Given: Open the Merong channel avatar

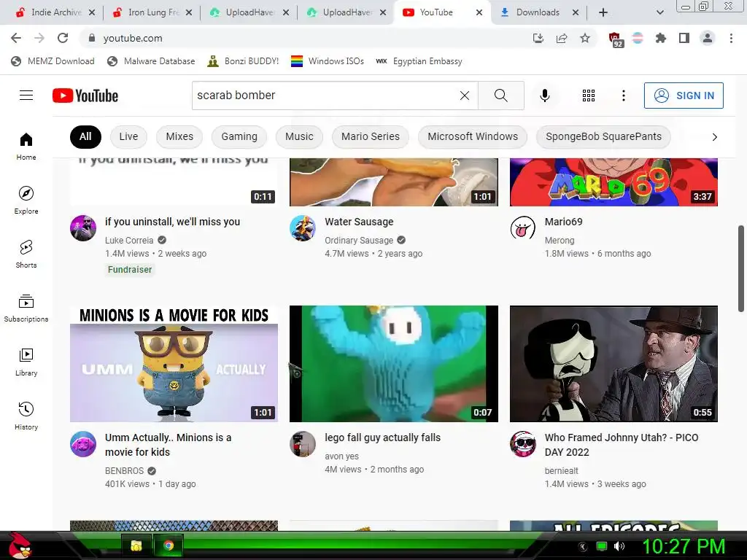Looking at the screenshot, I should [x=523, y=228].
